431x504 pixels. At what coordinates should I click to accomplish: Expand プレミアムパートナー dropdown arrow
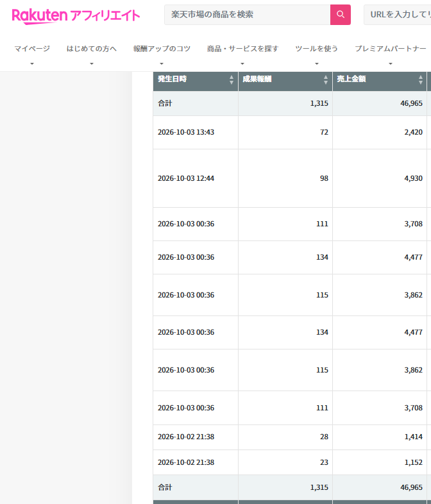tap(391, 63)
